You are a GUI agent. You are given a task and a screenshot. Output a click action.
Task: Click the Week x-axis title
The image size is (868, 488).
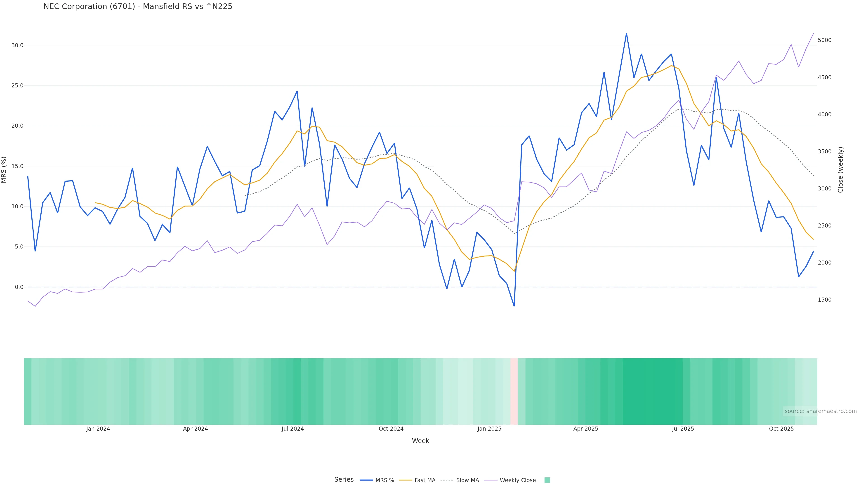(420, 441)
